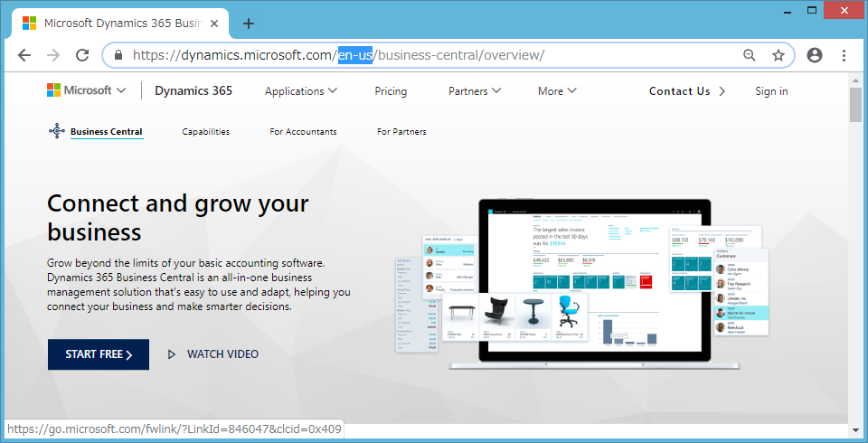Viewport: 868px width, 443px height.
Task: Click Sign in
Action: 771,90
